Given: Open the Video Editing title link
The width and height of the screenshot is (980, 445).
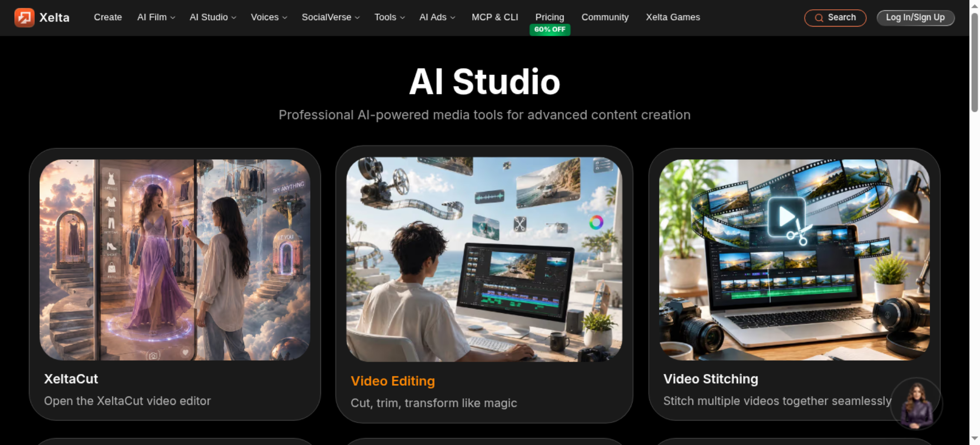Looking at the screenshot, I should (x=393, y=381).
